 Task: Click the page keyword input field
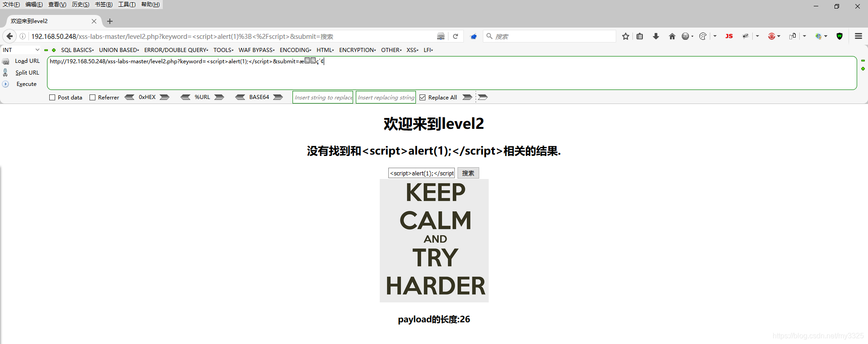pyautogui.click(x=421, y=173)
